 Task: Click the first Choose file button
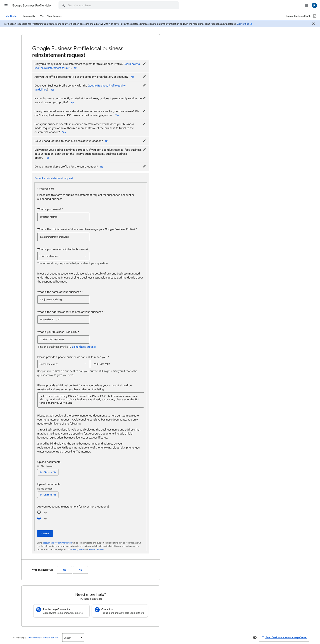(x=48, y=472)
